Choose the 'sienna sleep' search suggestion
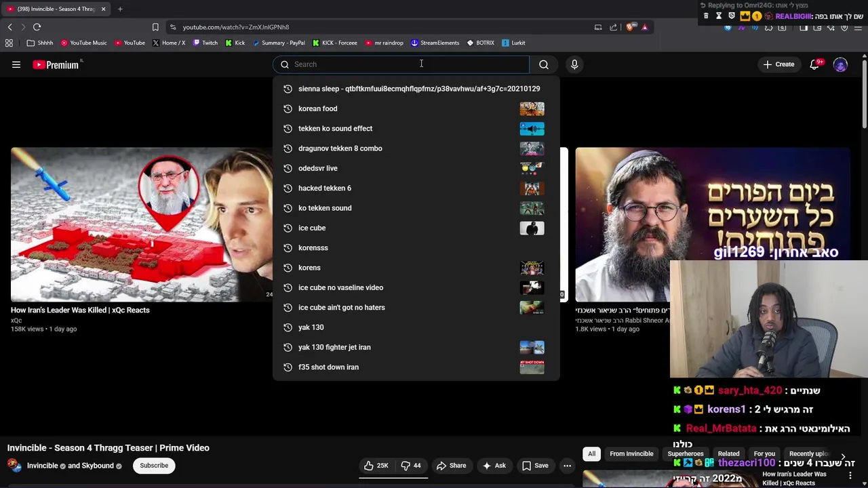 [x=416, y=89]
